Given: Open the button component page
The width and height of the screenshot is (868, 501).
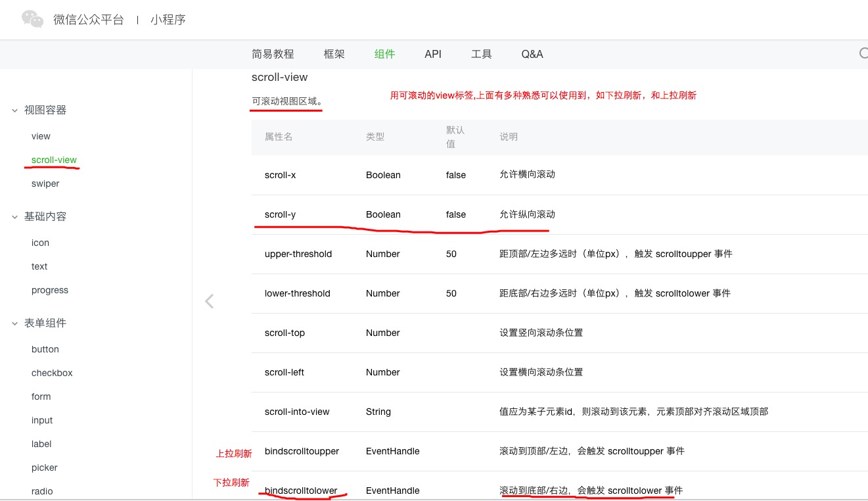Looking at the screenshot, I should coord(45,349).
